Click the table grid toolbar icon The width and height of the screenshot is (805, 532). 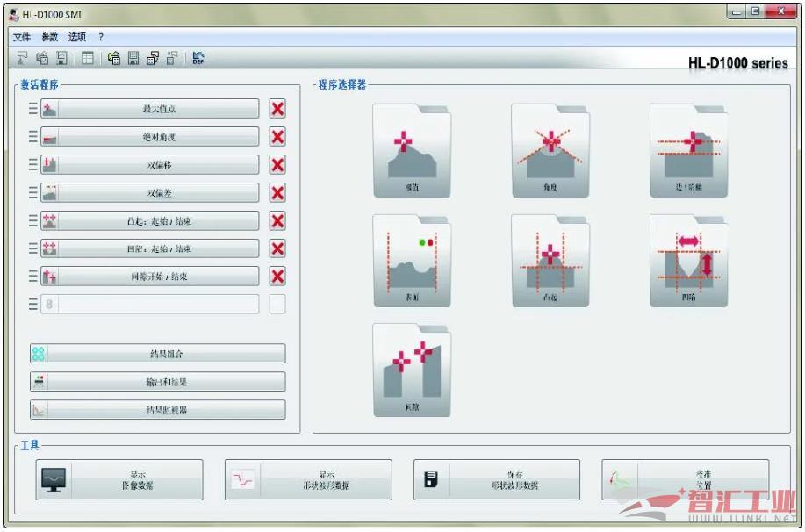[x=87, y=59]
